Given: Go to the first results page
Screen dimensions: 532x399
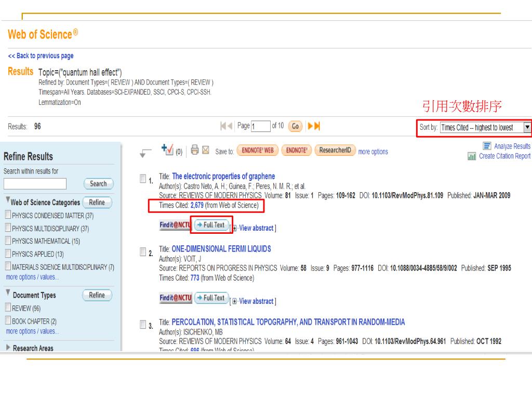Looking at the screenshot, I should [x=223, y=126].
